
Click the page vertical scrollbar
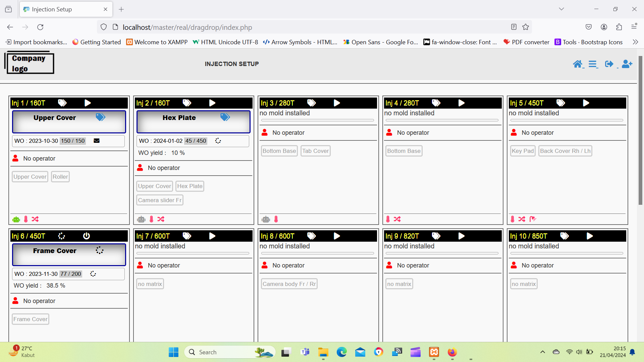click(640, 131)
